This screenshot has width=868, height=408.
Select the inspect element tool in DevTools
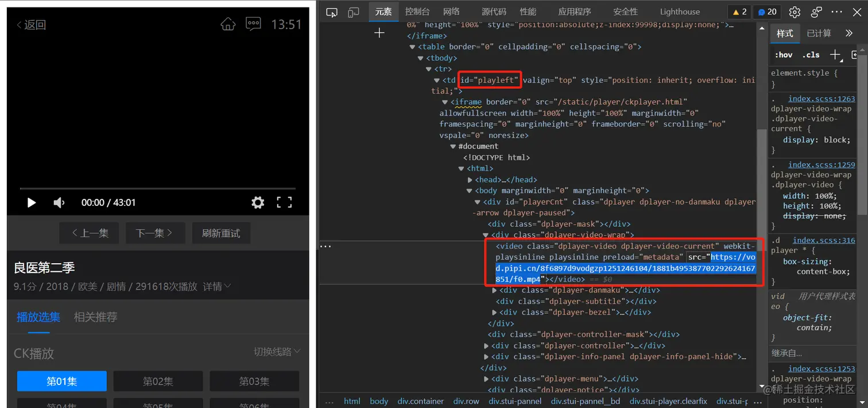coord(332,11)
